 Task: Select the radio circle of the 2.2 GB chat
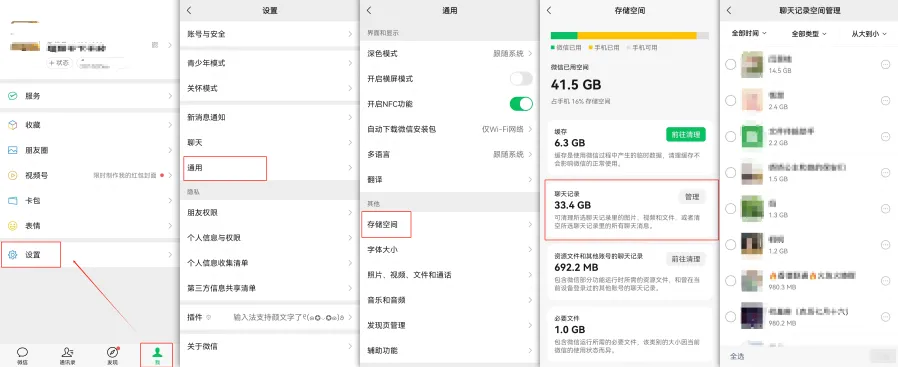[730, 136]
